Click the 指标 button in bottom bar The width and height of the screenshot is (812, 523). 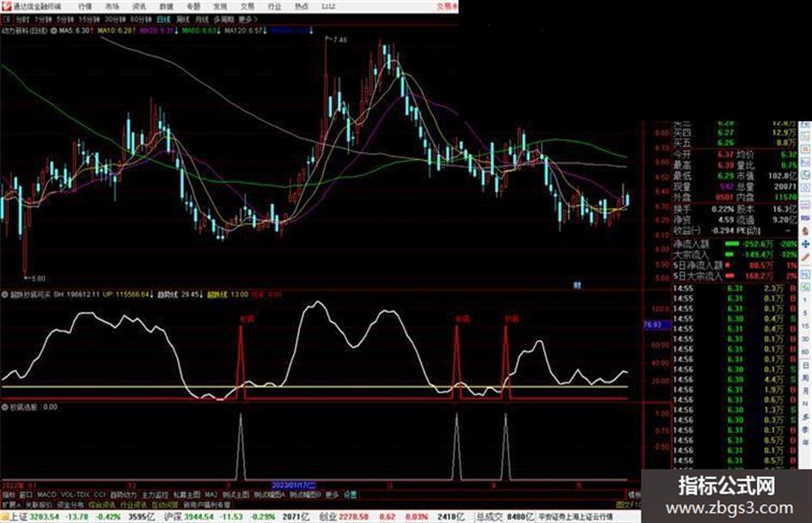pos(9,495)
